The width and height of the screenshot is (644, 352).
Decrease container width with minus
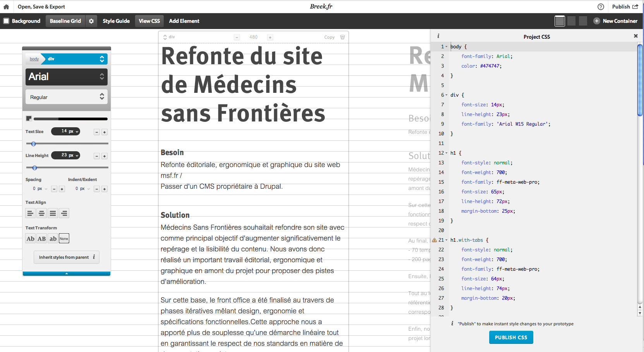click(237, 37)
